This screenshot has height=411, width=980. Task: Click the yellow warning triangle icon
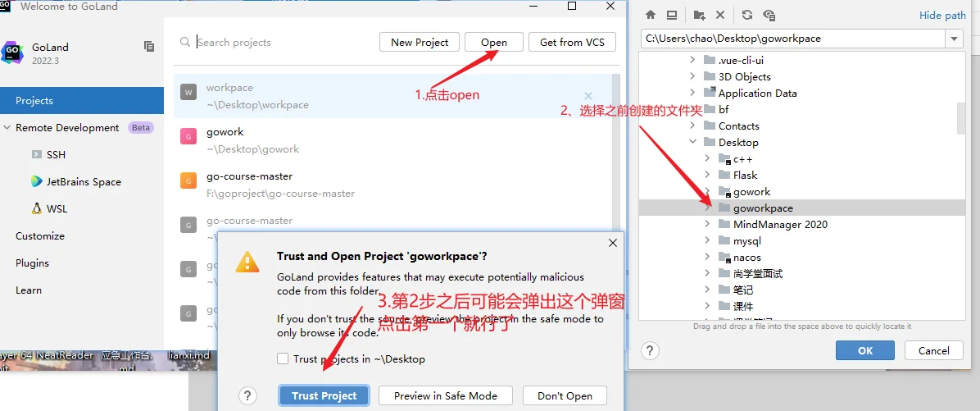247,262
